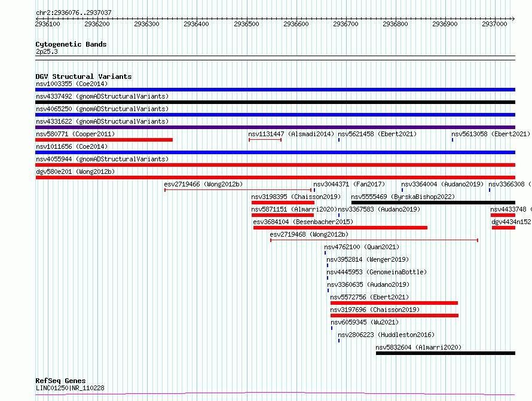Screen dimensions: 532x401
Task: Open the nsv3044371 (Fan2017) label
Action: pos(349,184)
